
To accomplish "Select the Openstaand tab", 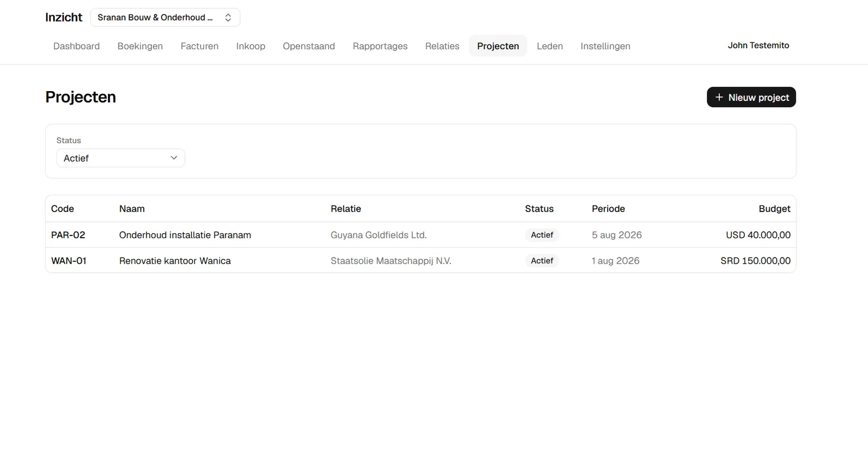I will (x=309, y=46).
